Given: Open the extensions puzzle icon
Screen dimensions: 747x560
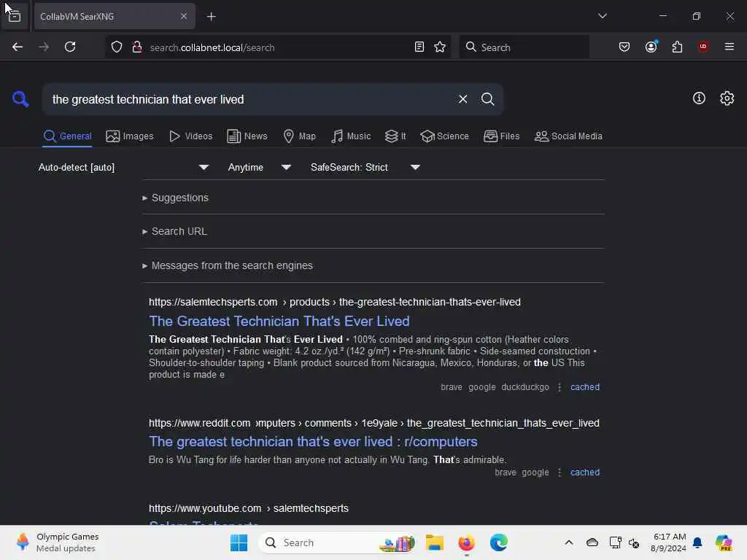Looking at the screenshot, I should [x=677, y=47].
